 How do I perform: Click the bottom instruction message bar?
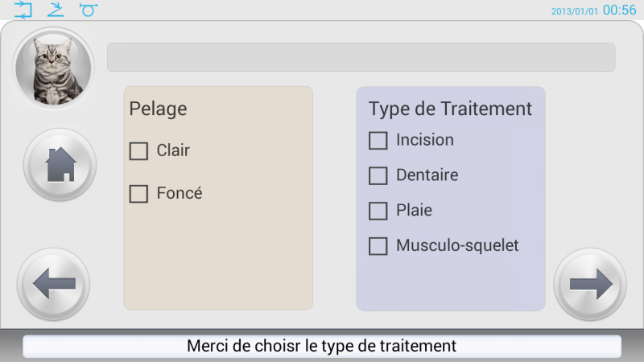(x=322, y=346)
